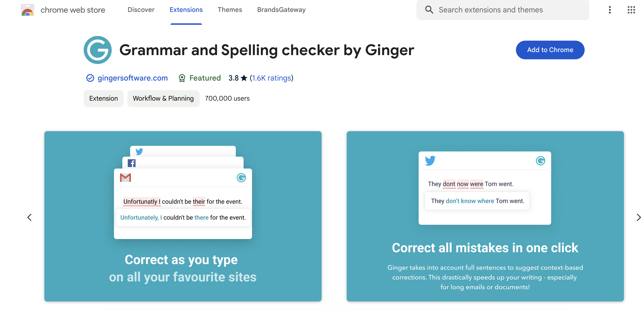Click the Themes tab
Viewport: 644px width, 311px height.
[x=229, y=9]
